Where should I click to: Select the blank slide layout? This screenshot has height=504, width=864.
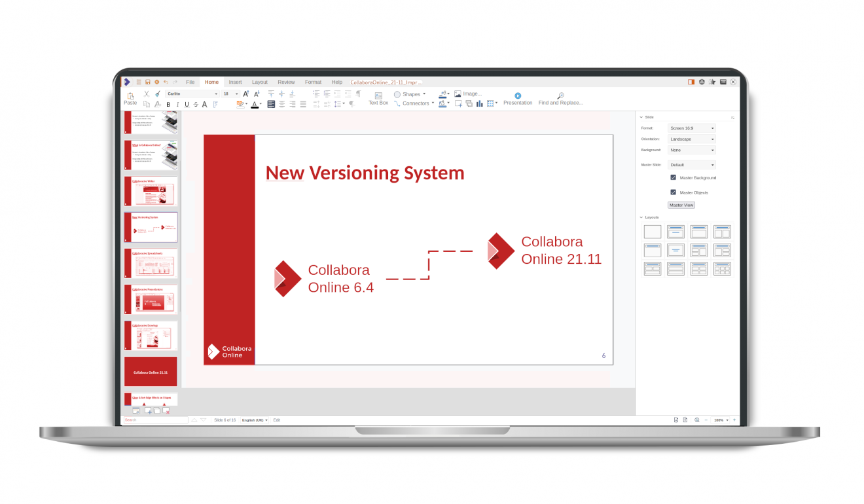point(653,232)
